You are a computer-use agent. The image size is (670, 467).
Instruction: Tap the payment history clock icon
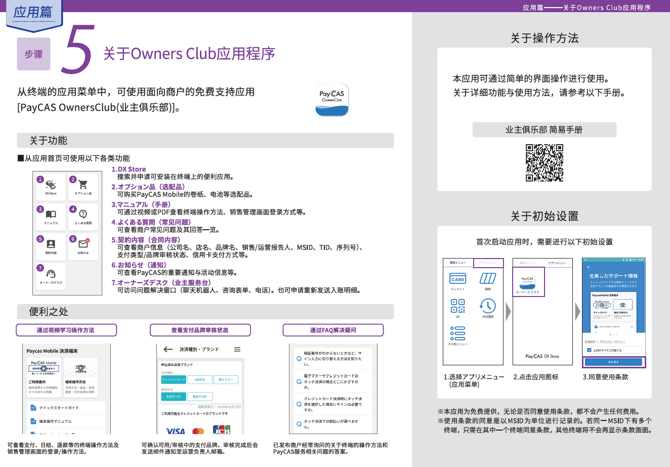click(x=489, y=306)
